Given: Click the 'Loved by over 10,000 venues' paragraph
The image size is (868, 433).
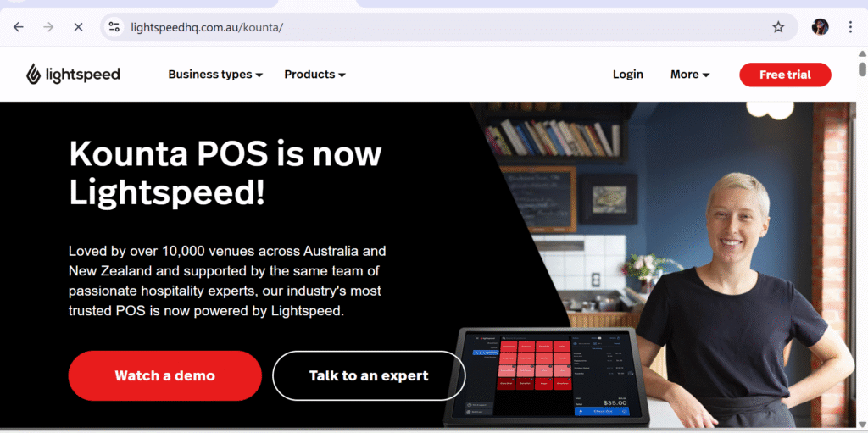Looking at the screenshot, I should coord(227,280).
